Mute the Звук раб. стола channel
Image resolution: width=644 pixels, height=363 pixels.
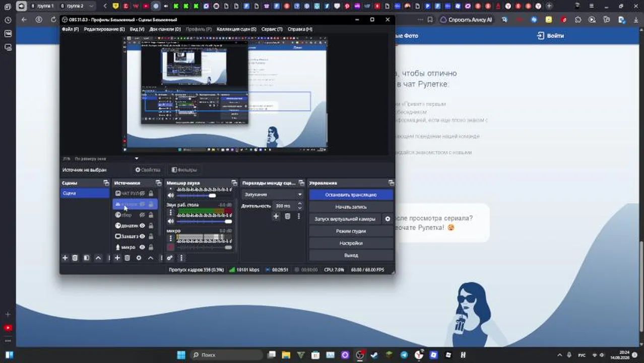[171, 221]
